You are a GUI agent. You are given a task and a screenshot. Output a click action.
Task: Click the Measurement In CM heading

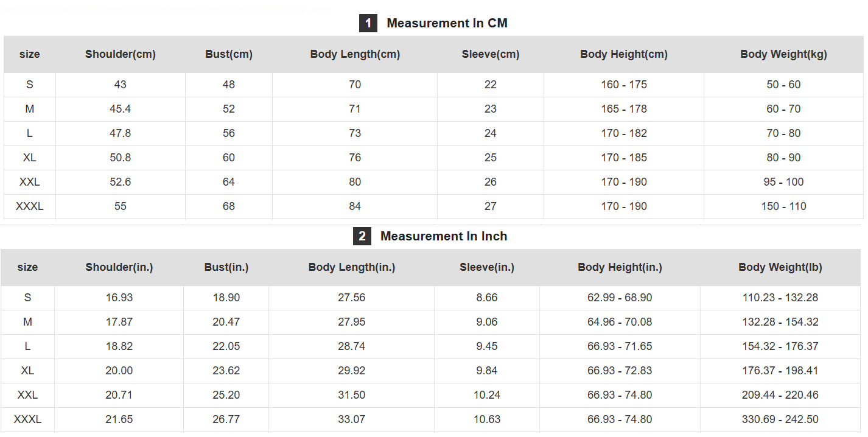click(x=447, y=23)
